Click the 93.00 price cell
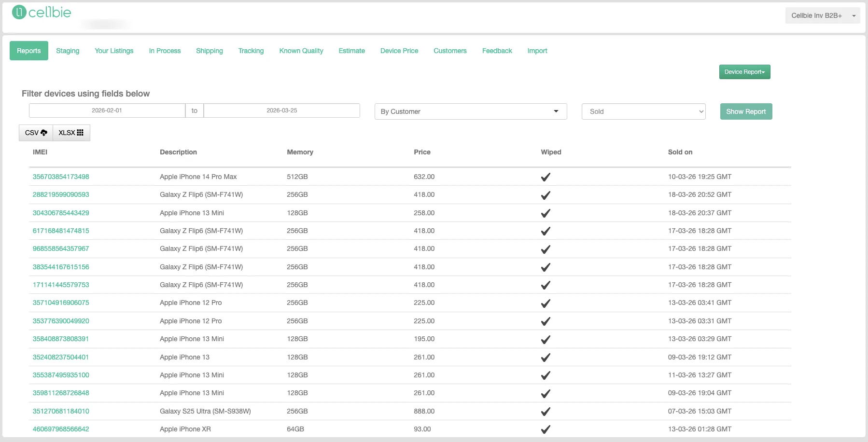 [422, 429]
